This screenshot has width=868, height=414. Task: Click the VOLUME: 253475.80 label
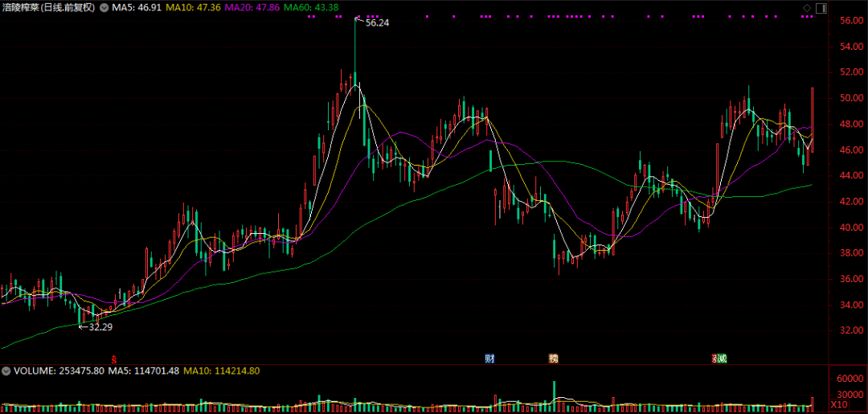click(59, 371)
